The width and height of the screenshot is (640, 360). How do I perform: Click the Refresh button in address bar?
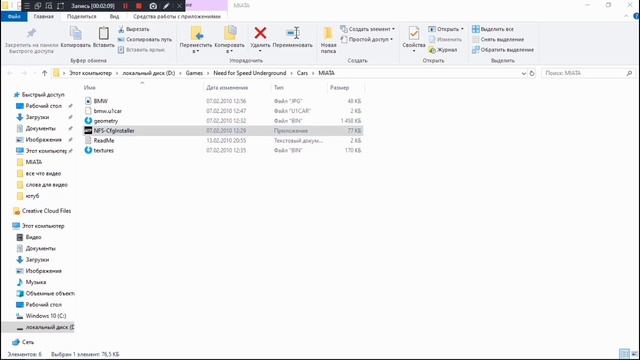tap(532, 73)
